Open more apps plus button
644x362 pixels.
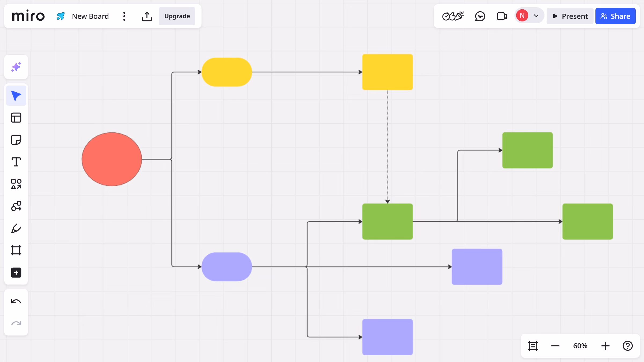[16, 273]
